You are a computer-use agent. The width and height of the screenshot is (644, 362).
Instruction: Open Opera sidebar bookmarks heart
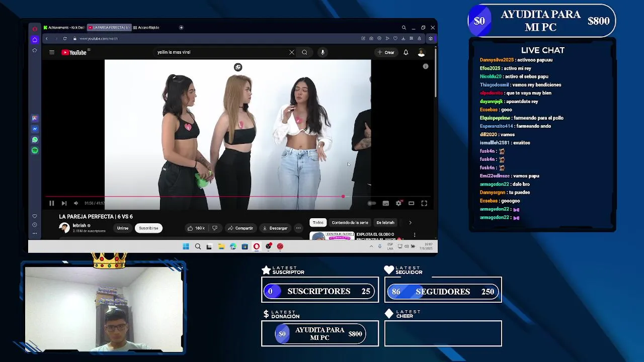click(35, 216)
